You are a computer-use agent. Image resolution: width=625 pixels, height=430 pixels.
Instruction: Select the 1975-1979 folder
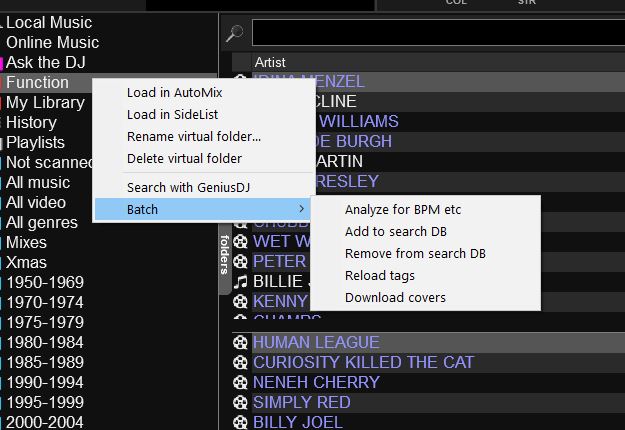[45, 322]
